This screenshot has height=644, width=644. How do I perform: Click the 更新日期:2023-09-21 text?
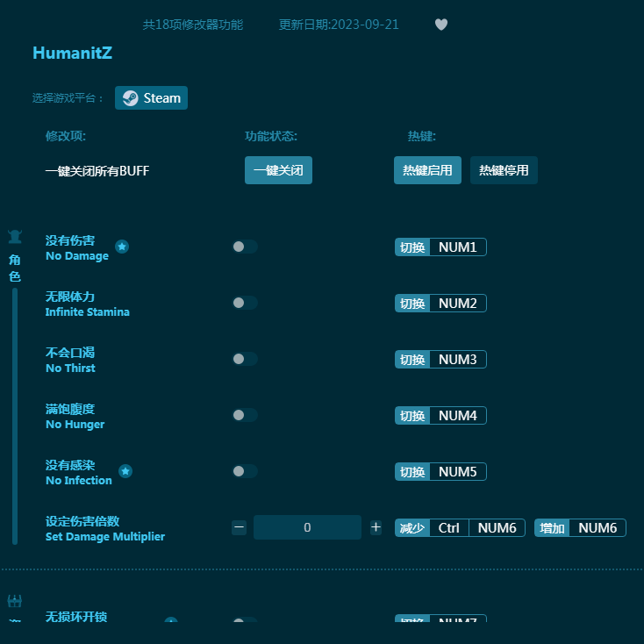(x=339, y=25)
